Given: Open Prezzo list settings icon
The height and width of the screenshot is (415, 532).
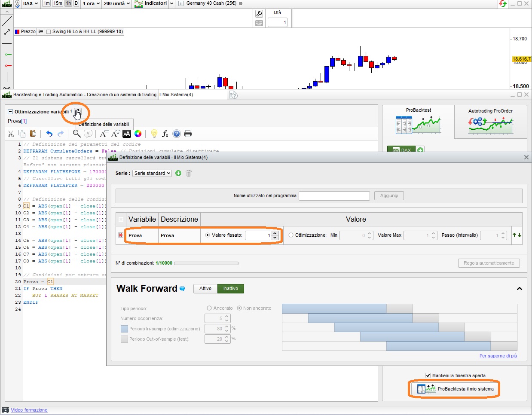Looking at the screenshot, I should click(x=40, y=31).
